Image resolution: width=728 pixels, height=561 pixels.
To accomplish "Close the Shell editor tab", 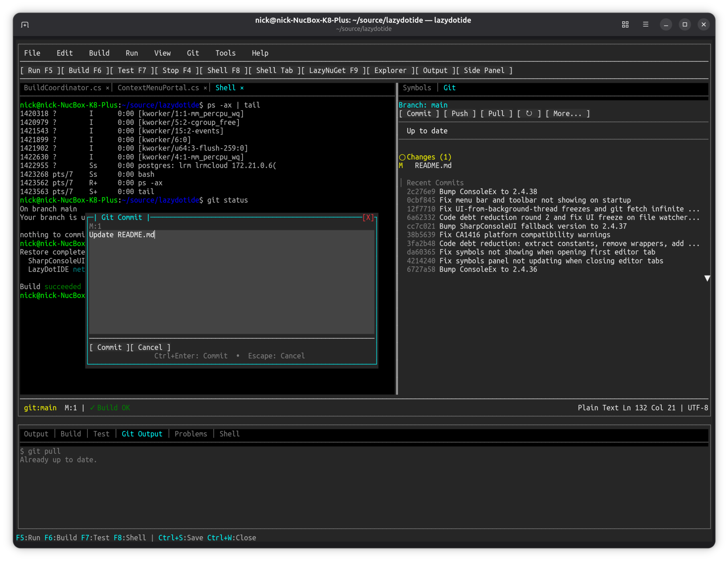I will (x=242, y=88).
